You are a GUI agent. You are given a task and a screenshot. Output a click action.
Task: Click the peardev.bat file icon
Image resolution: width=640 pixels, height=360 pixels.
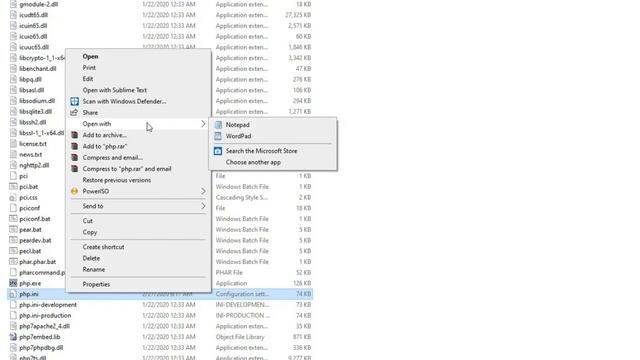coord(13,240)
